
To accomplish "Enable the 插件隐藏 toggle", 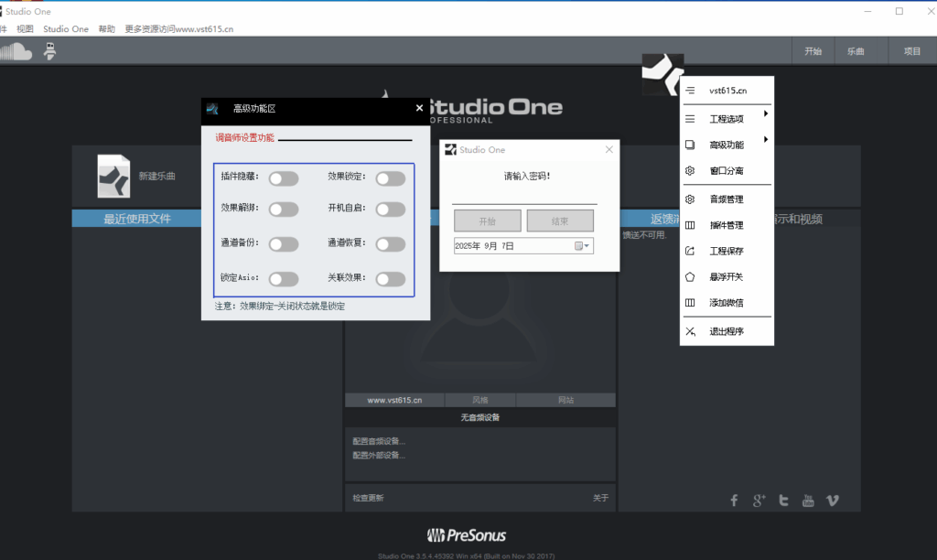I will pos(284,179).
